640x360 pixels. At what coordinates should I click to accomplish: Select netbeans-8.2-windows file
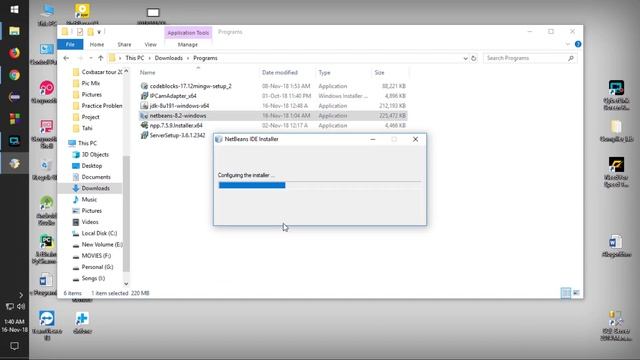coord(178,116)
